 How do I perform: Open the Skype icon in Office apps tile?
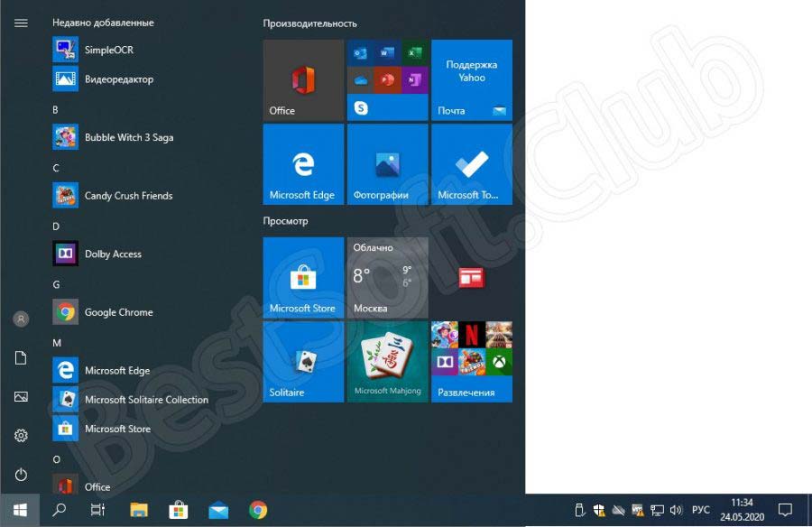pyautogui.click(x=361, y=107)
